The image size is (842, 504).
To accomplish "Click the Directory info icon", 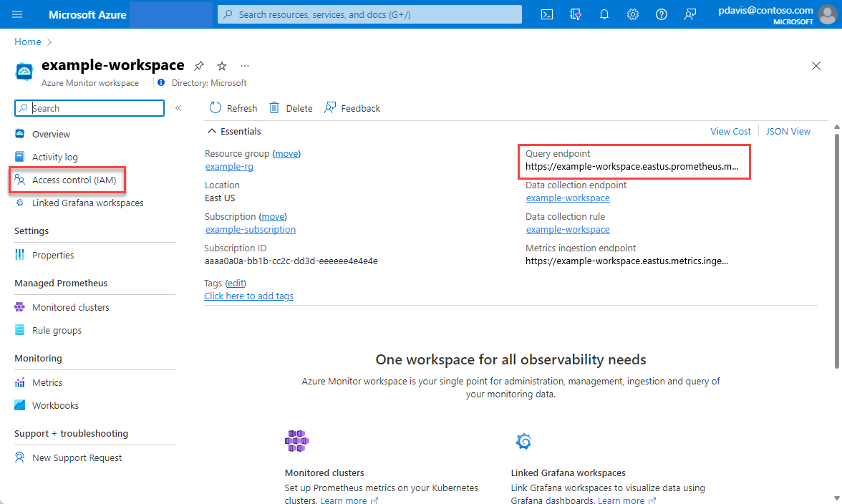I will [x=161, y=82].
